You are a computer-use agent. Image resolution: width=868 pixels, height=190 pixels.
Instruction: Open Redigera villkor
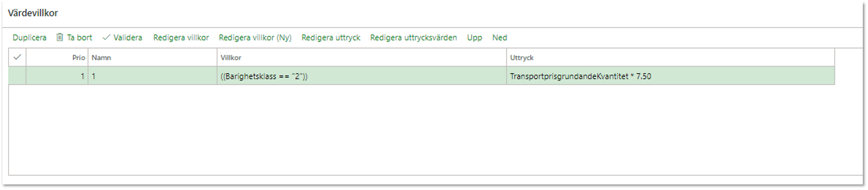click(181, 38)
